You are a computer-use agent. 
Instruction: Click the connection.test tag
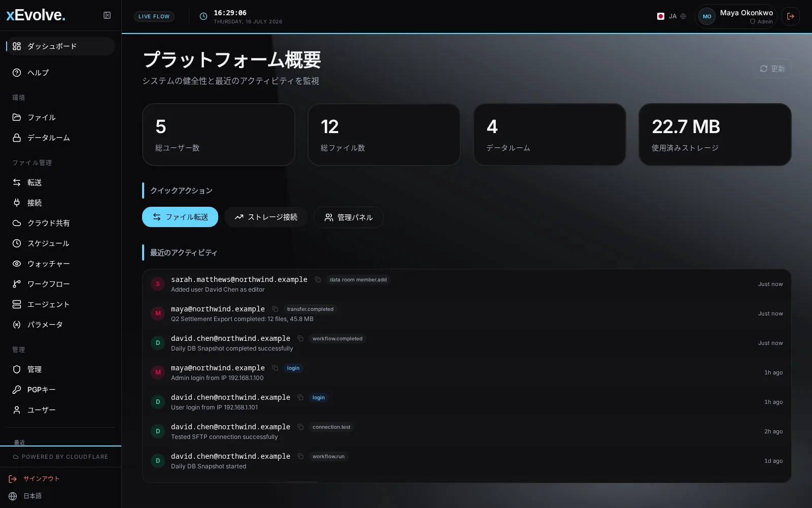(331, 427)
